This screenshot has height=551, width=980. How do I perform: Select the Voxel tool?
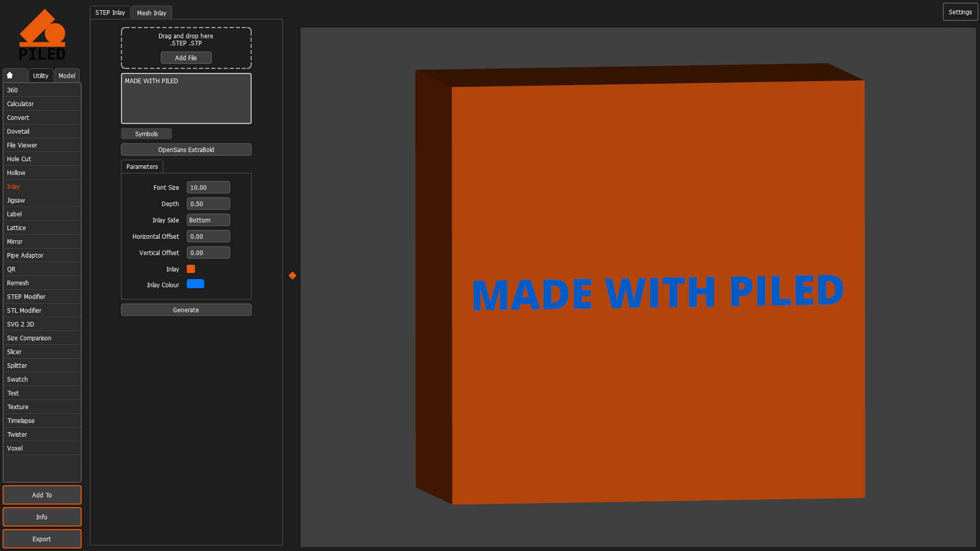tap(42, 448)
